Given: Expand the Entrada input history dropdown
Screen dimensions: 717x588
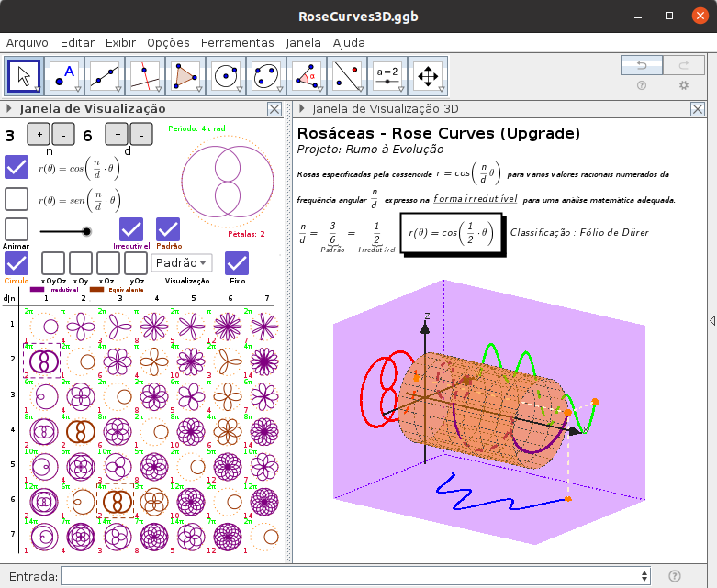Looking at the screenshot, I should [x=646, y=577].
